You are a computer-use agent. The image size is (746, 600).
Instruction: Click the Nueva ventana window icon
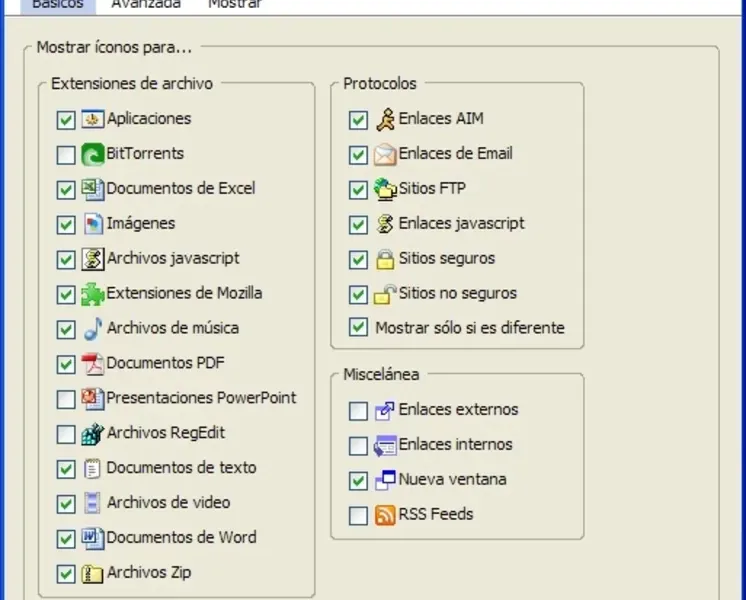point(385,480)
